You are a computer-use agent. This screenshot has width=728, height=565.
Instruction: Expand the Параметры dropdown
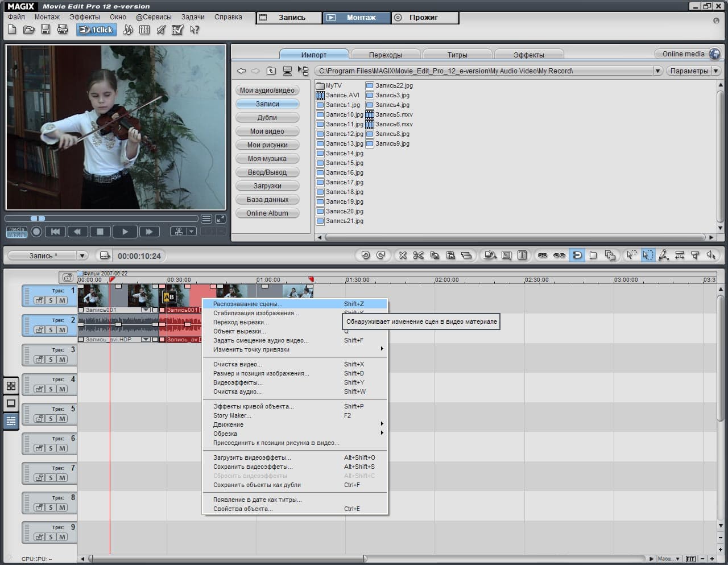tap(716, 71)
